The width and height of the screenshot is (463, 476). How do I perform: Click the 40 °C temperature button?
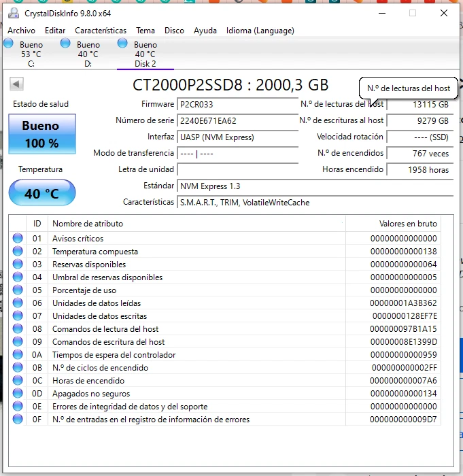[42, 192]
